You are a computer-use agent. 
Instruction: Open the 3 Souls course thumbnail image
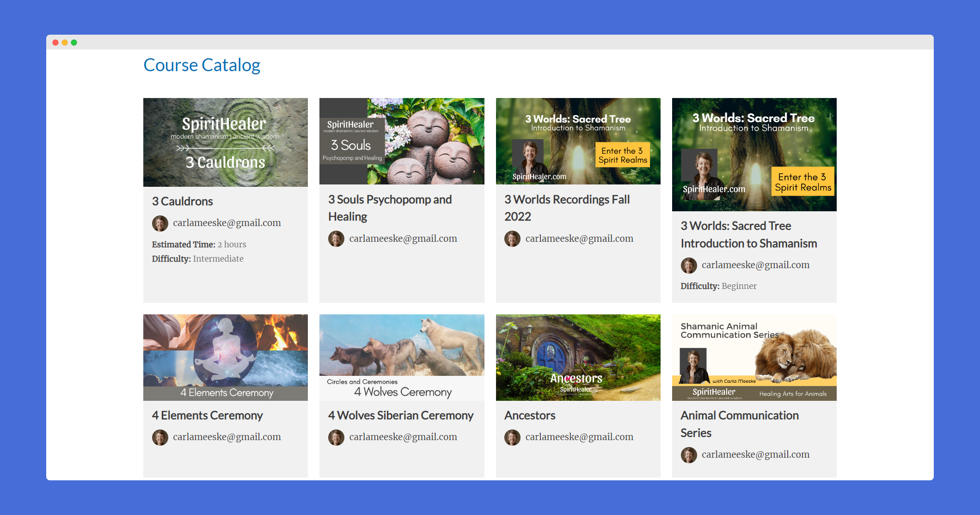tap(402, 141)
